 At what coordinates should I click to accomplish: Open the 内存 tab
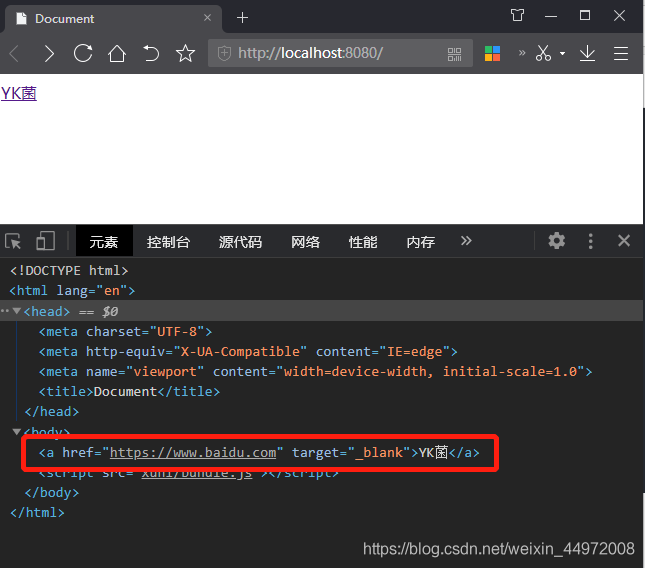[420, 242]
